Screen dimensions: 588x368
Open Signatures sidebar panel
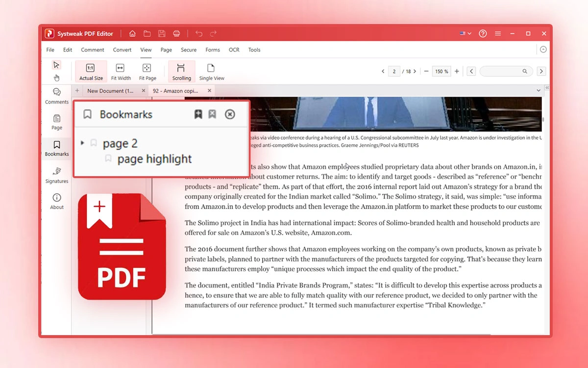click(x=57, y=175)
